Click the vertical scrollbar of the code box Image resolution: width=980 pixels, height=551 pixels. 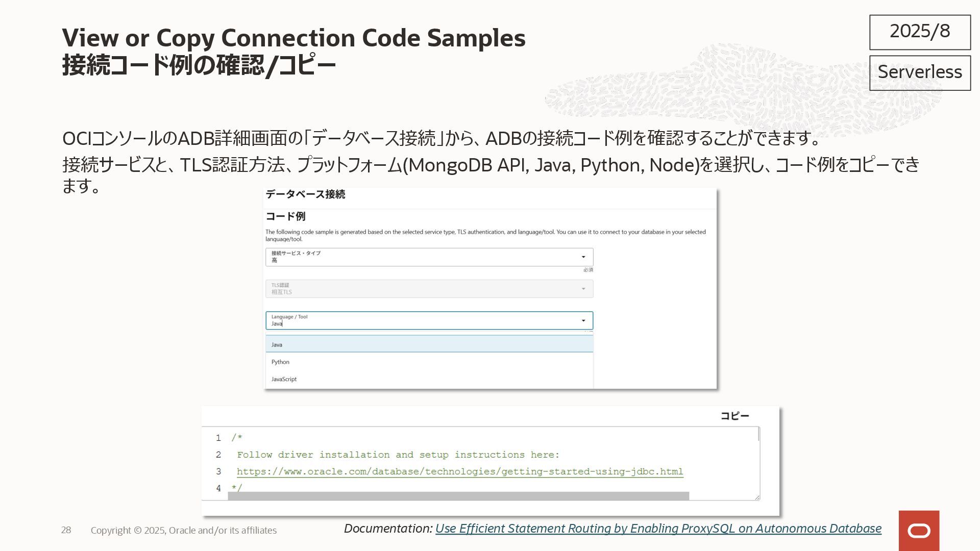pos(759,434)
